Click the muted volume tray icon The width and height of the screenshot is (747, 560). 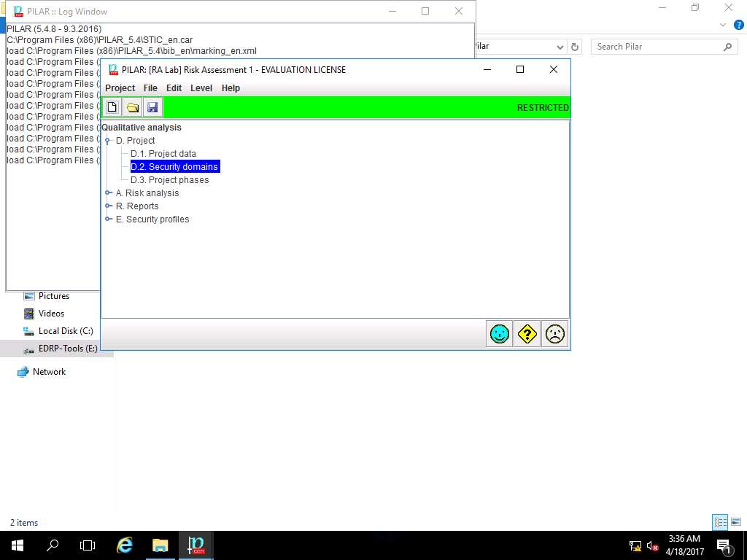(x=652, y=545)
